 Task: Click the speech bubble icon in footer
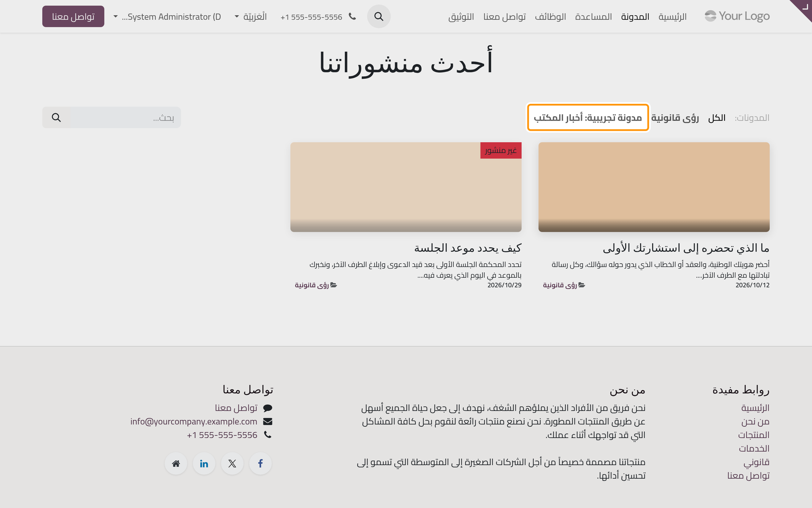268,408
